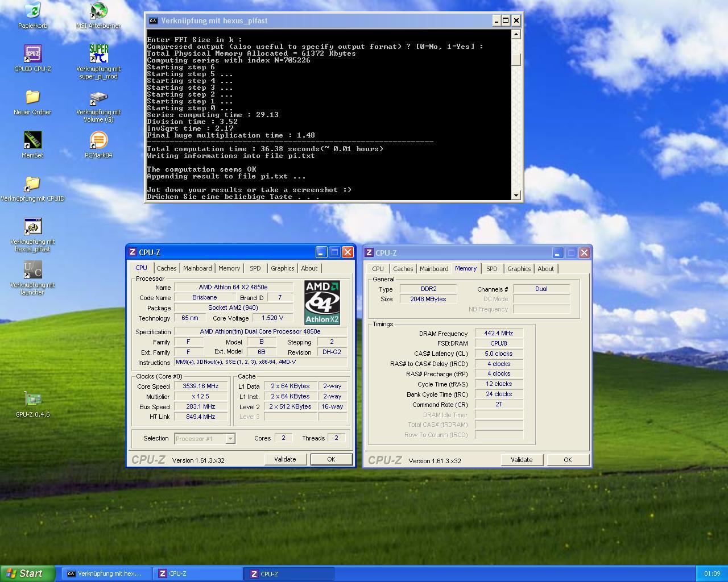This screenshot has height=582, width=728.
Task: Click the Core Speed value 3539.16 MHz
Action: coord(202,386)
